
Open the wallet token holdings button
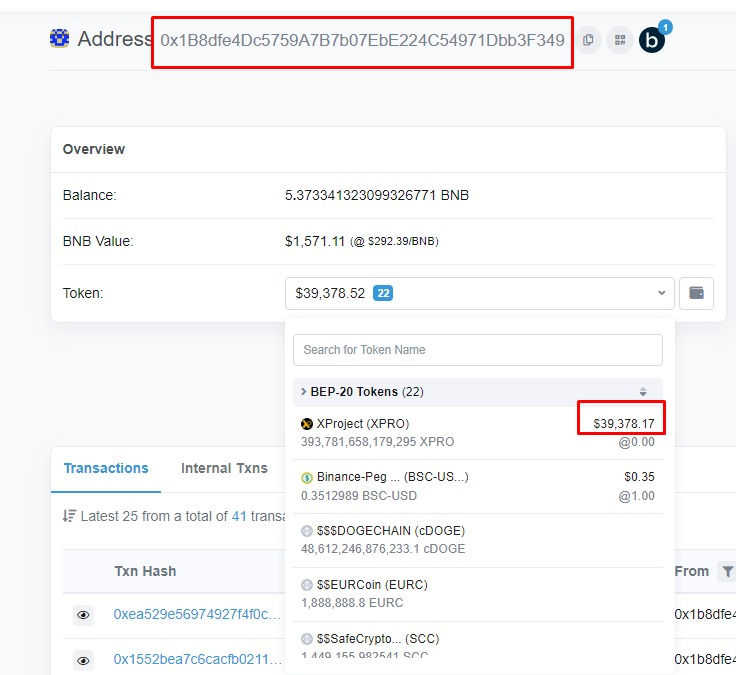696,293
